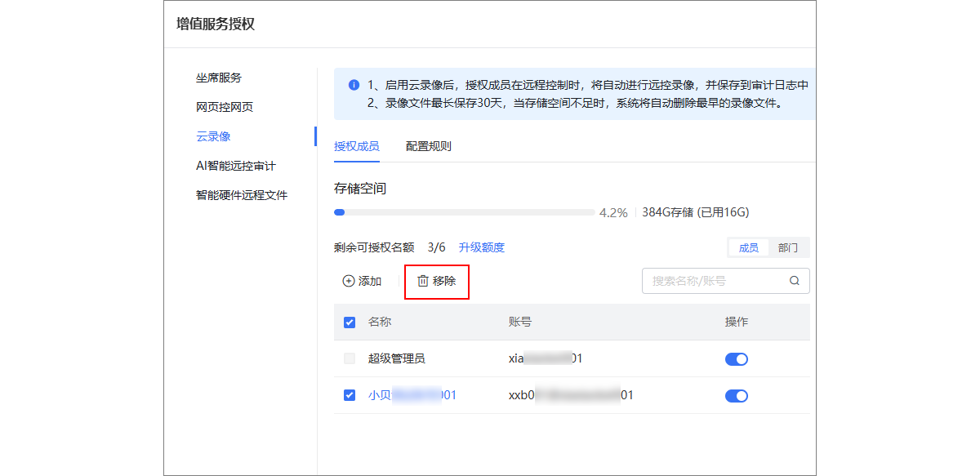Uncheck the select-all checkbox in the table header
Screen dimensions: 980x476
pyautogui.click(x=350, y=322)
